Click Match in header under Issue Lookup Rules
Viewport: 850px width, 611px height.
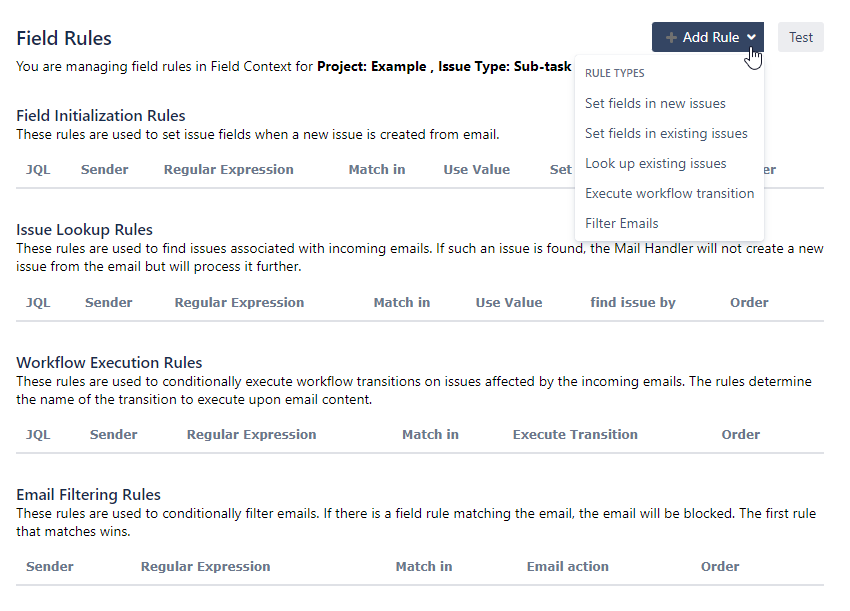point(402,303)
